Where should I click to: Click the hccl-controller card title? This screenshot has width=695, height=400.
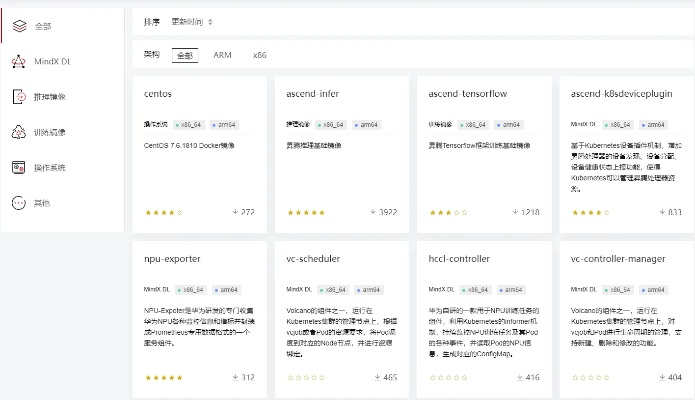[459, 259]
